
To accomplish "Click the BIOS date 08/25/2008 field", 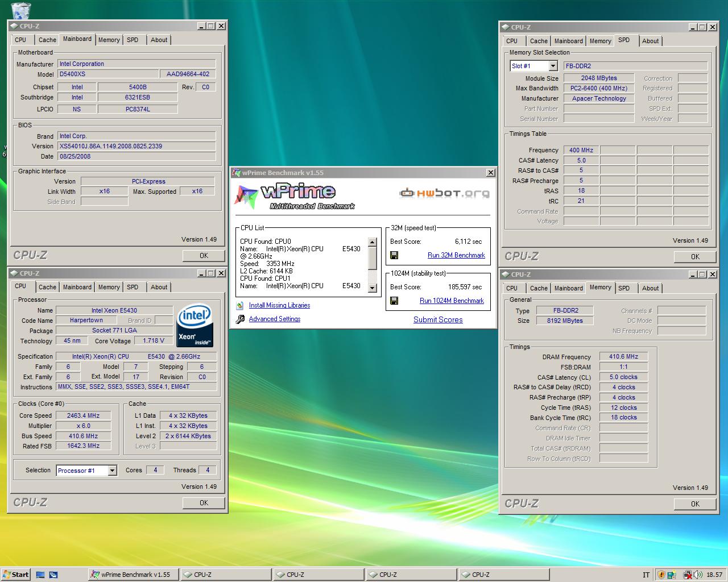I will (x=136, y=156).
